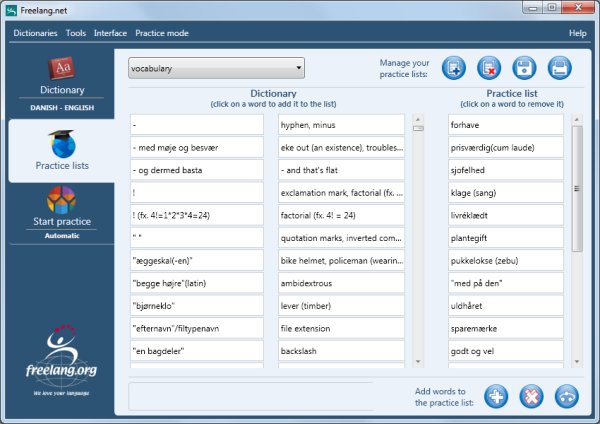The image size is (600, 424).
Task: Open the Help menu
Action: click(x=577, y=33)
